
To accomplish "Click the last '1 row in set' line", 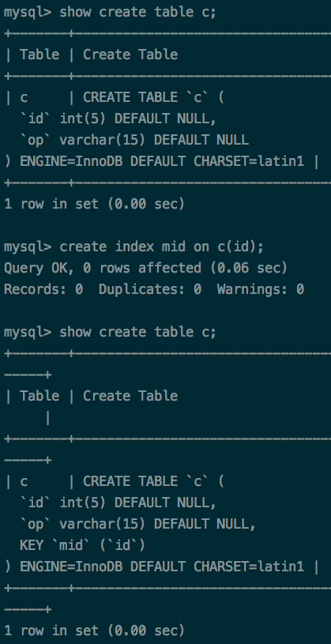I will coord(95,631).
